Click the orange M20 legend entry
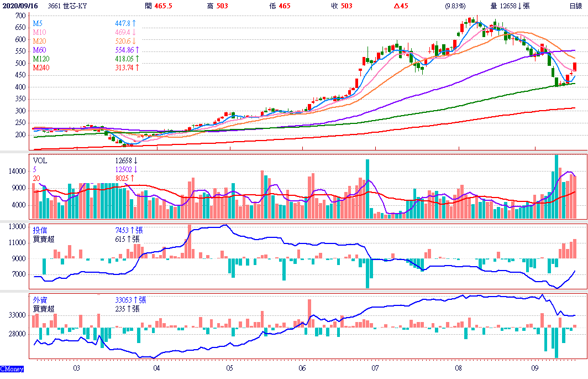The image size is (588, 379). click(x=39, y=41)
